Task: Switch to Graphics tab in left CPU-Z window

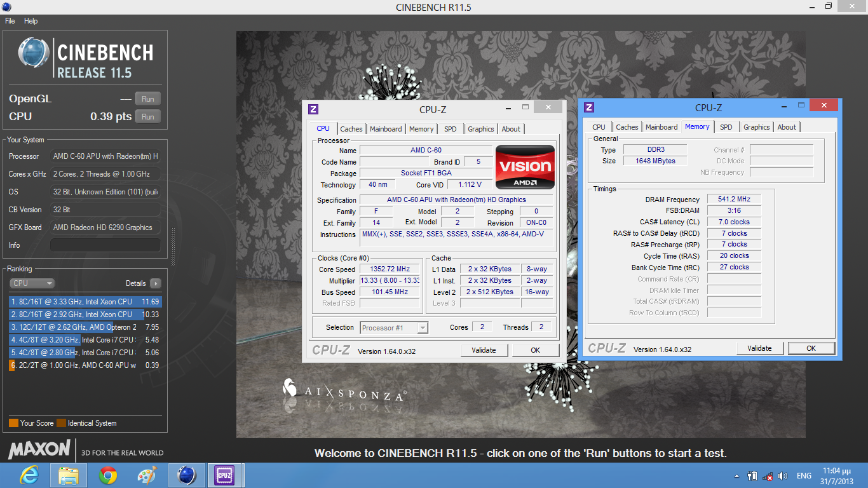Action: click(x=481, y=129)
